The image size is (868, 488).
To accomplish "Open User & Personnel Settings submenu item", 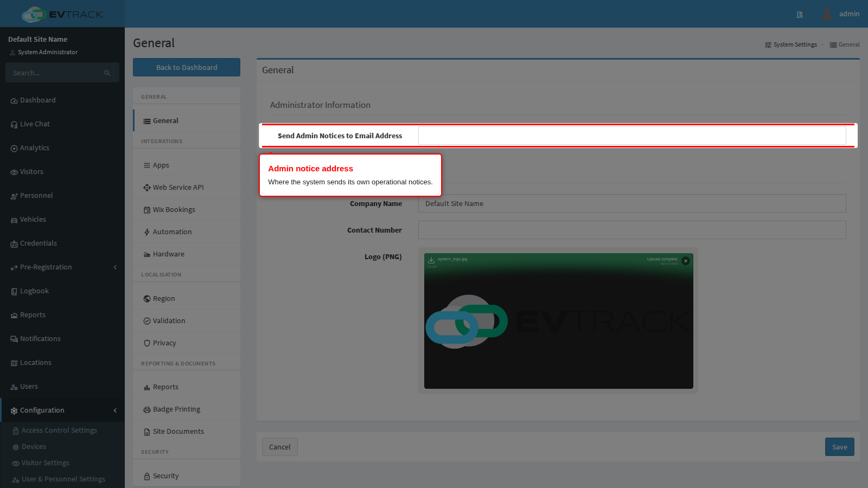I will pyautogui.click(x=62, y=479).
